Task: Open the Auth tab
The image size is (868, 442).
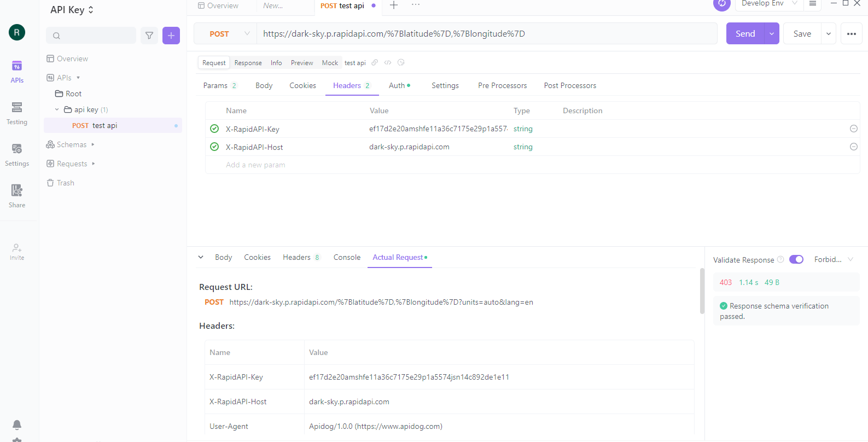Action: click(x=399, y=85)
